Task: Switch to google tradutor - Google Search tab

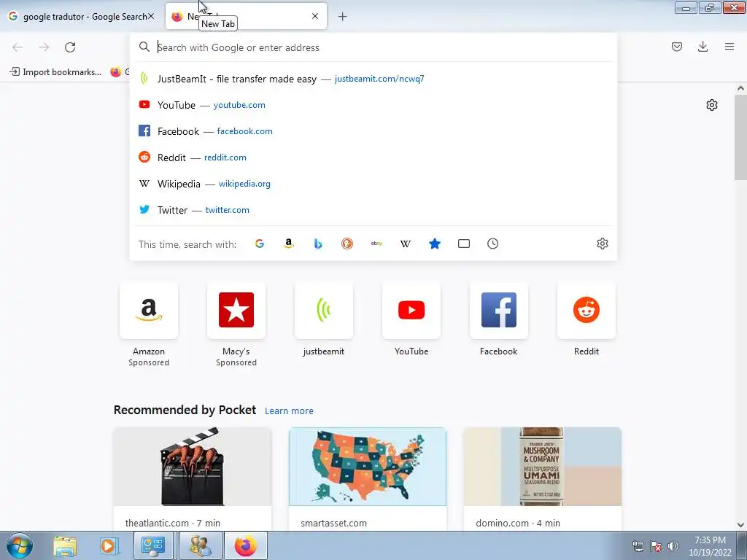Action: 81,17
